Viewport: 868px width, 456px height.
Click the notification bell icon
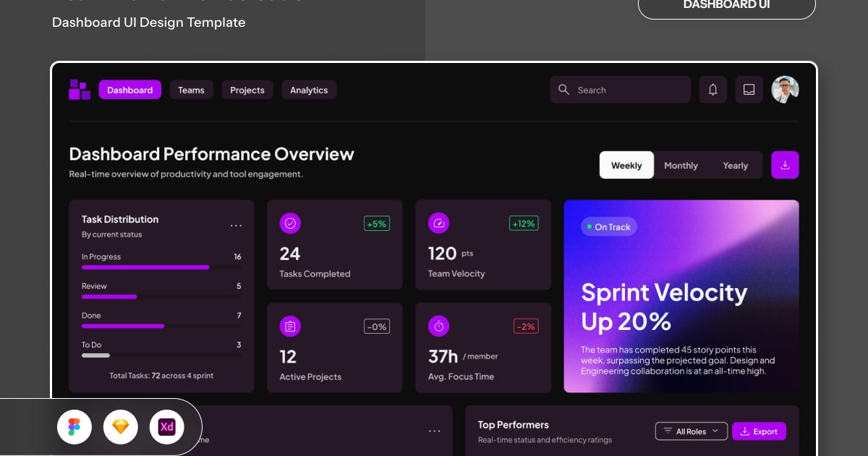point(712,90)
